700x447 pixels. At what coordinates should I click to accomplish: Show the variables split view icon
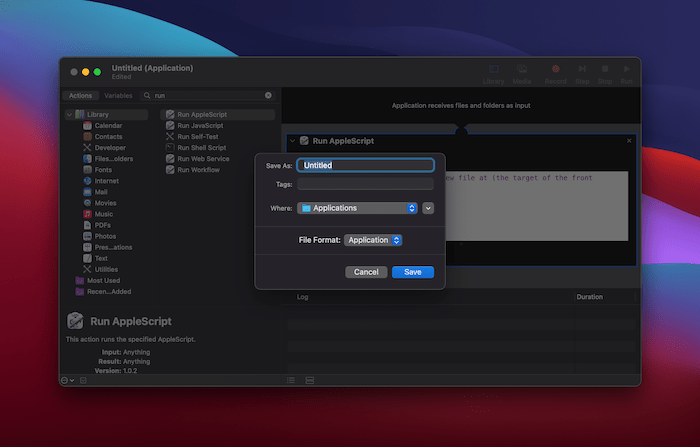(310, 380)
